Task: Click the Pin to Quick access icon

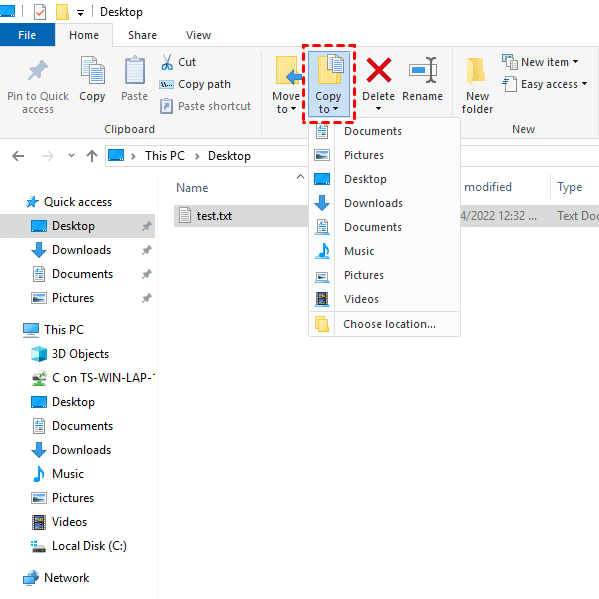Action: pyautogui.click(x=37, y=70)
